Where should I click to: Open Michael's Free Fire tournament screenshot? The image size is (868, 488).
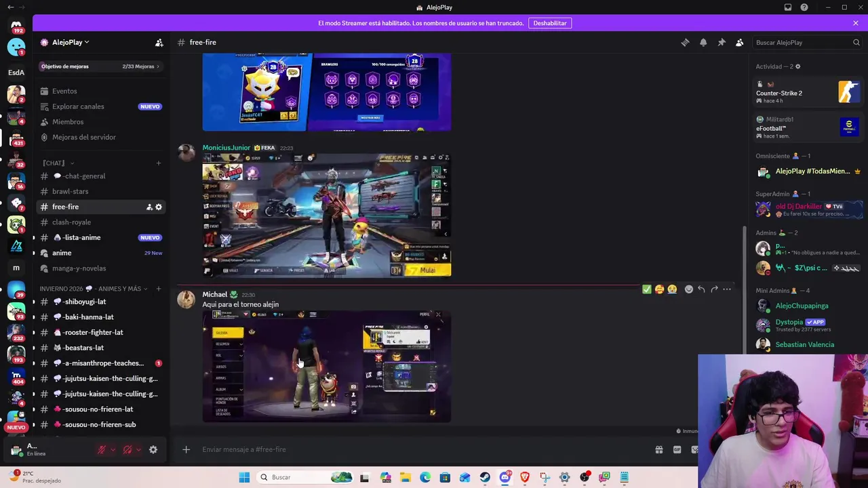point(326,366)
